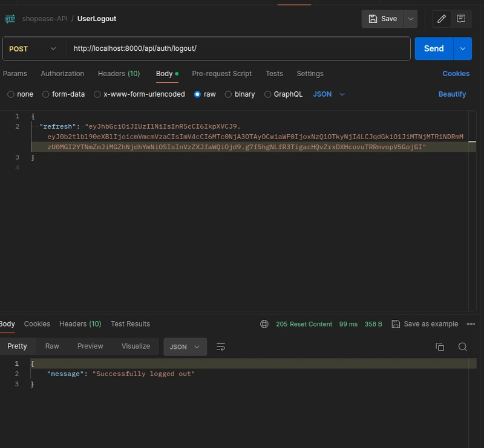
Task: Open search in response body
Action: point(462,347)
